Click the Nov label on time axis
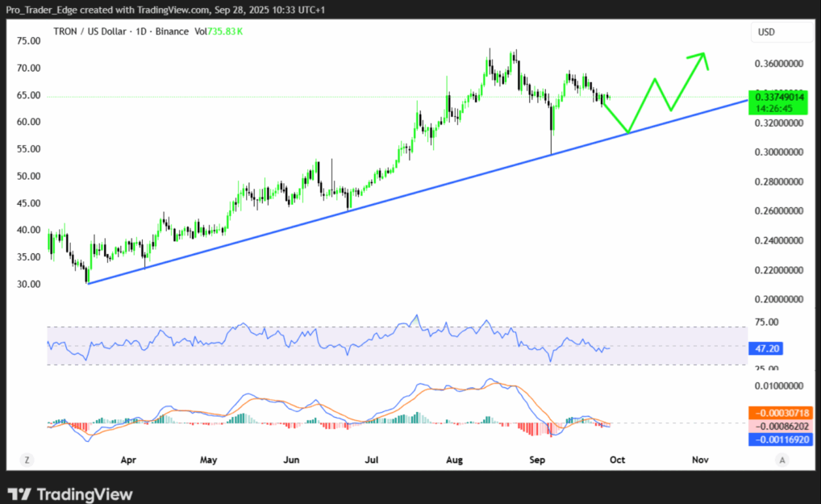Screen dimensions: 821x504 [x=699, y=460]
